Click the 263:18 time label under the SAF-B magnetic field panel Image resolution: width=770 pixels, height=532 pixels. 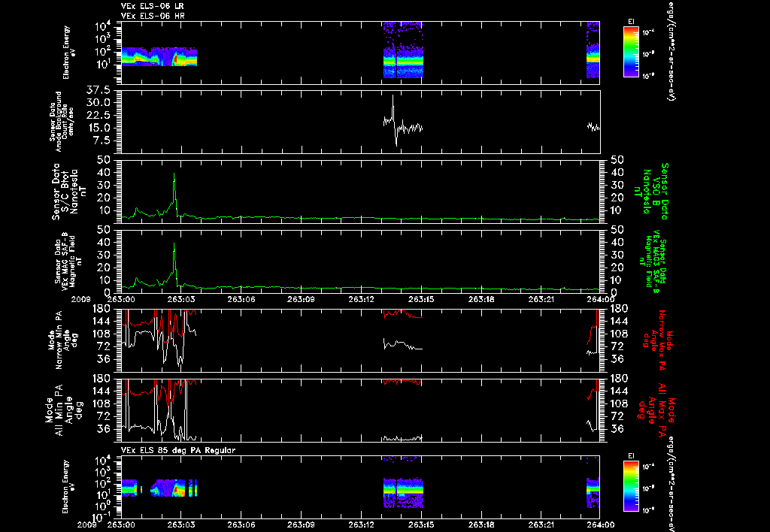pyautogui.click(x=481, y=299)
